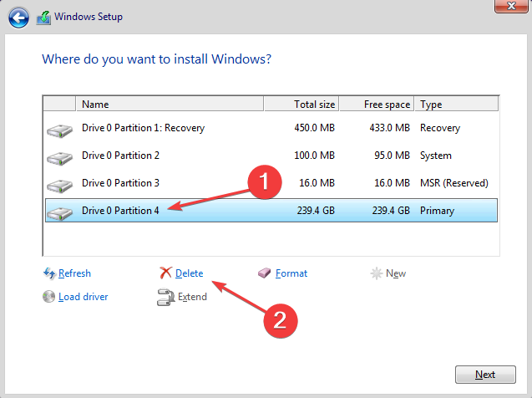The height and width of the screenshot is (398, 532).
Task: Open the Load driver link
Action: click(x=84, y=297)
